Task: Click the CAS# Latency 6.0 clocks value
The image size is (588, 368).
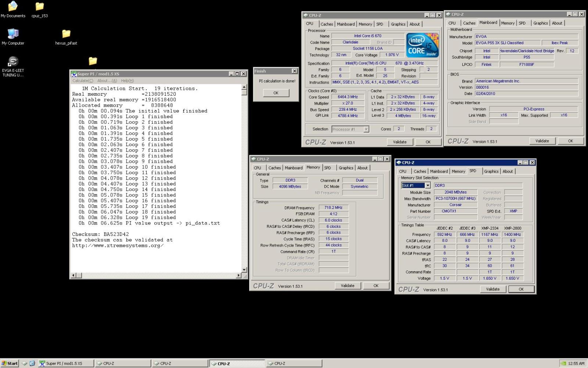Action: click(334, 220)
